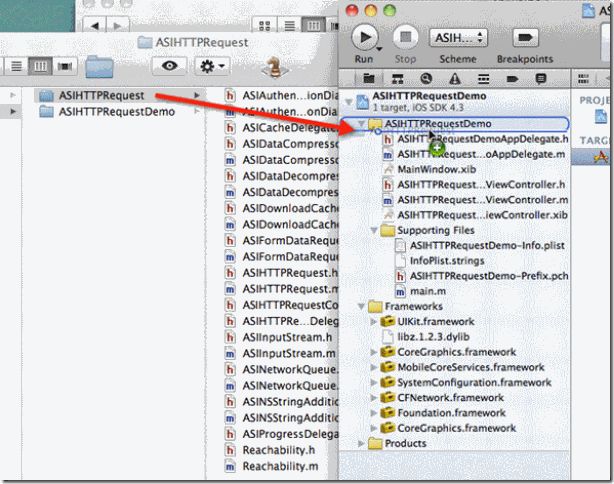Select Reachability.m in Finder
Image resolution: width=614 pixels, height=484 pixels.
(x=281, y=466)
